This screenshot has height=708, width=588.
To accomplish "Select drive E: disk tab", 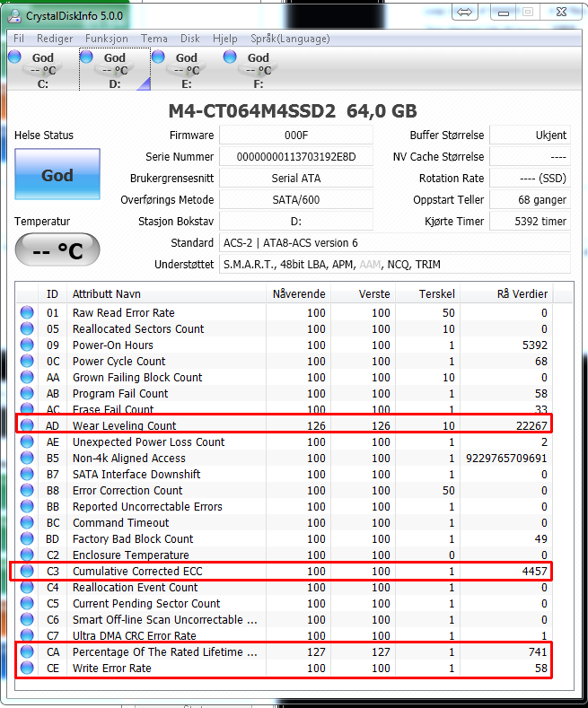I will (x=187, y=69).
